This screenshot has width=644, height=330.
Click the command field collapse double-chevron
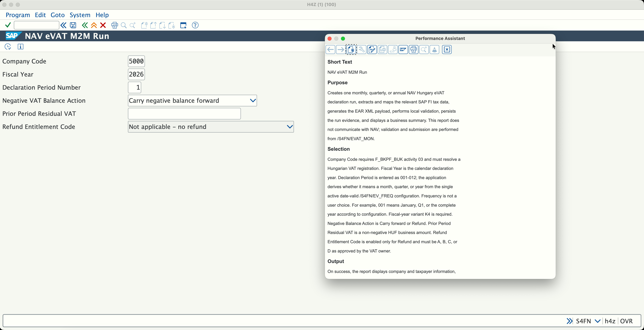click(63, 25)
